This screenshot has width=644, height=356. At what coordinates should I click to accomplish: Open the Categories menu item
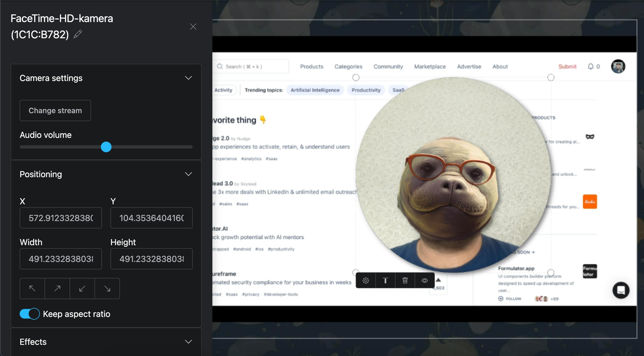pos(348,66)
